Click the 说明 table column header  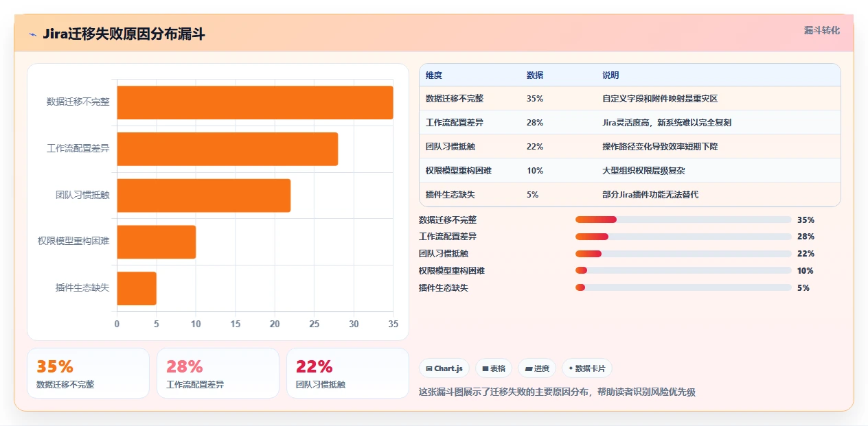pos(610,75)
